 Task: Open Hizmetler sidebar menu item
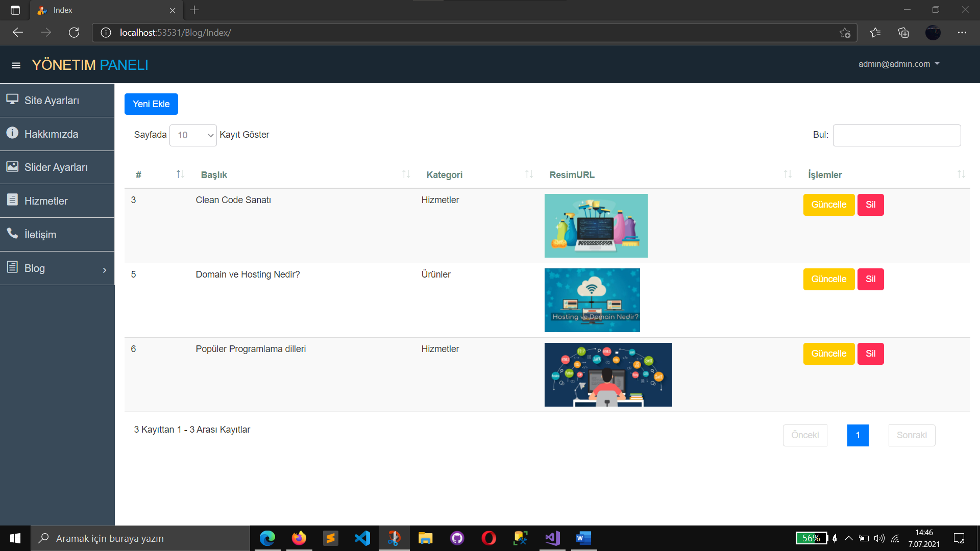pos(46,201)
